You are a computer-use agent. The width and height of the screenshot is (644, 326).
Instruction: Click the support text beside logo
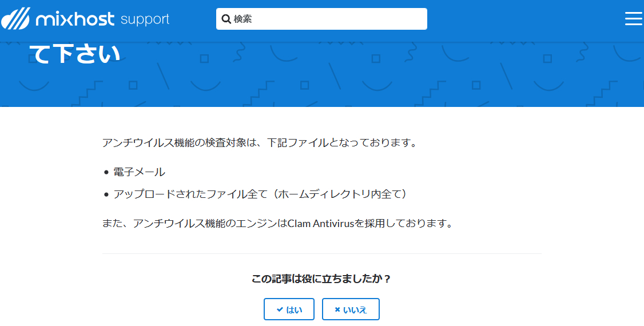(145, 19)
